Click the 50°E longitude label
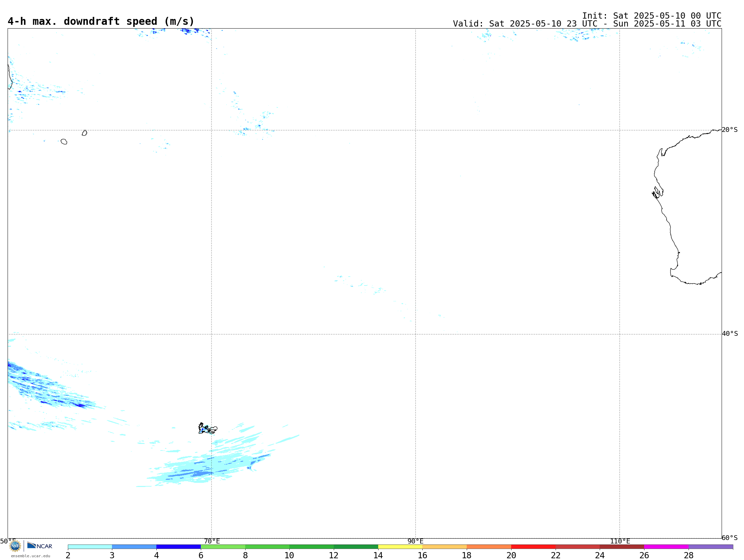 tap(8, 541)
